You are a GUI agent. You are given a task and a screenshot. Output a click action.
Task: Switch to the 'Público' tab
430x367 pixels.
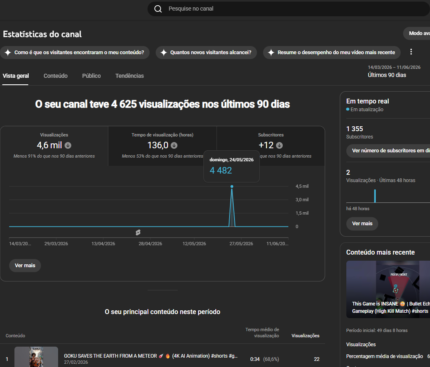[x=91, y=76]
